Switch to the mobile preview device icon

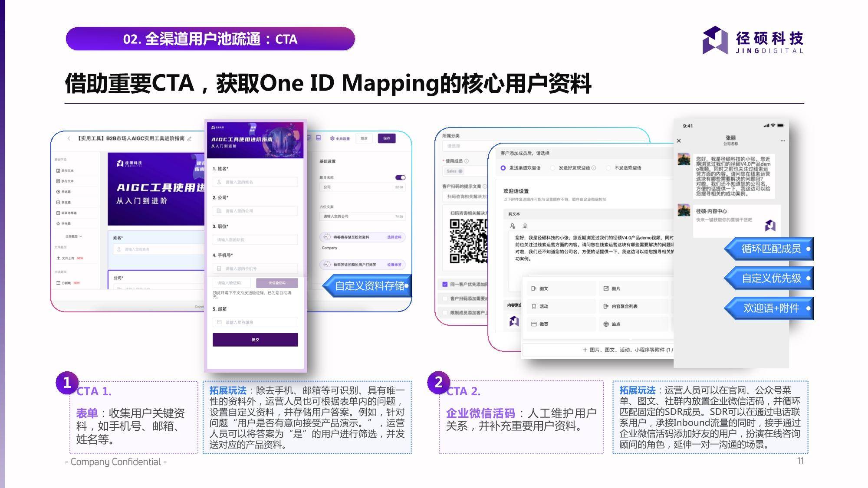[x=318, y=138]
